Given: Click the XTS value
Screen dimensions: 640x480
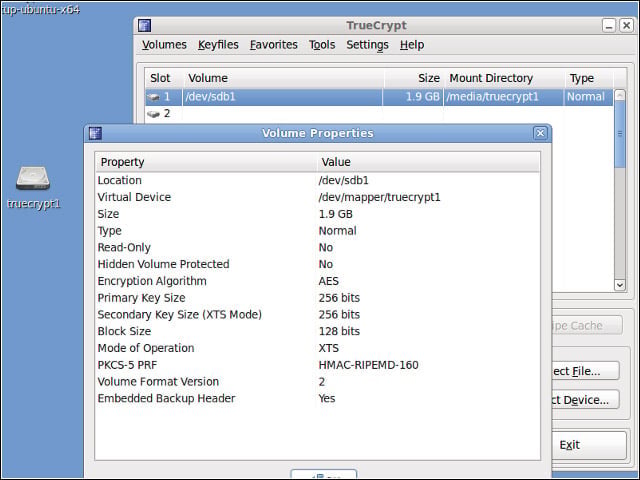Looking at the screenshot, I should pyautogui.click(x=329, y=348).
